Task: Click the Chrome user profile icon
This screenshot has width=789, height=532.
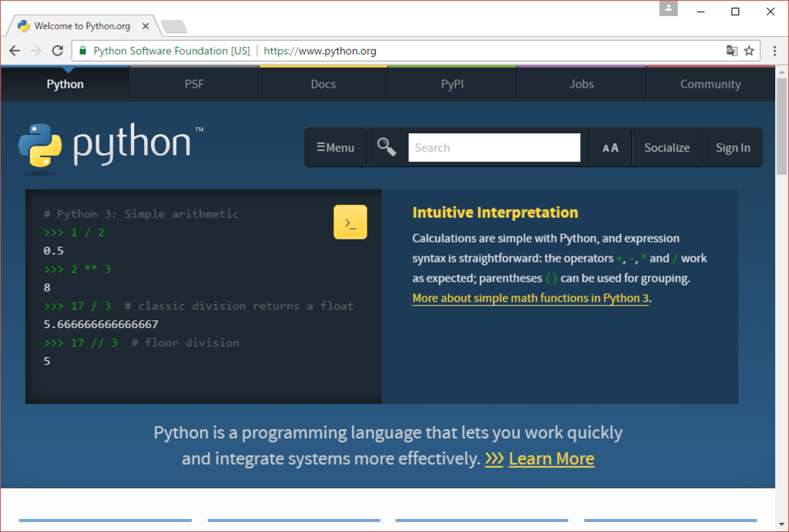Action: tap(668, 8)
